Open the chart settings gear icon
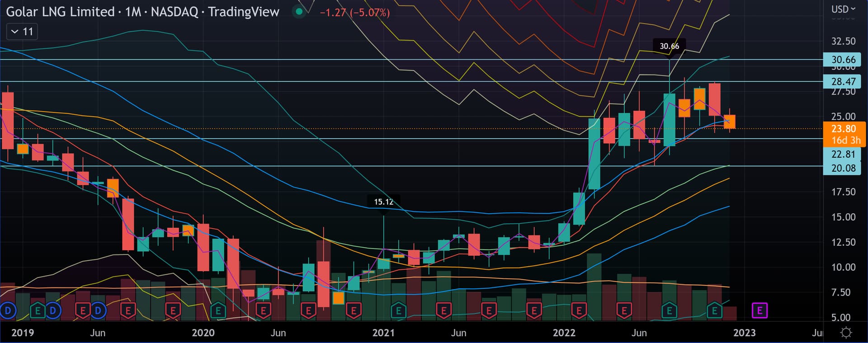Viewport: 868px width, 343px height. click(846, 333)
